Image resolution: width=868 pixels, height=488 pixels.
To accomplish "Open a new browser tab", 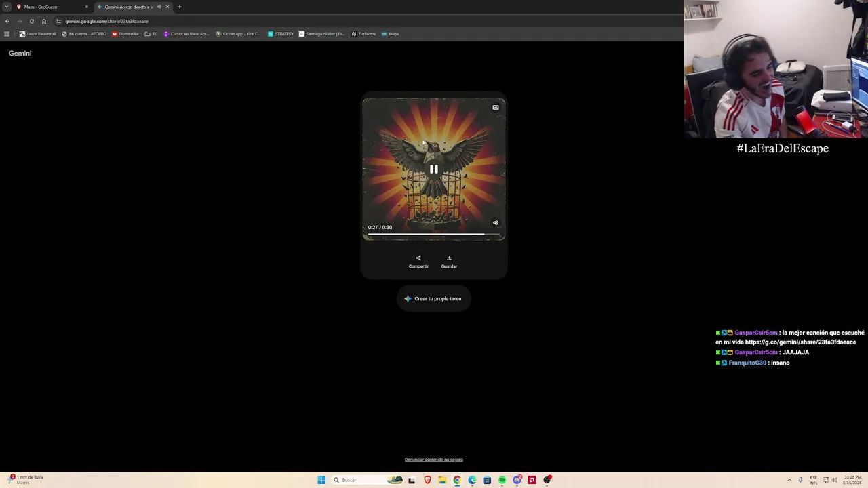I will click(179, 7).
